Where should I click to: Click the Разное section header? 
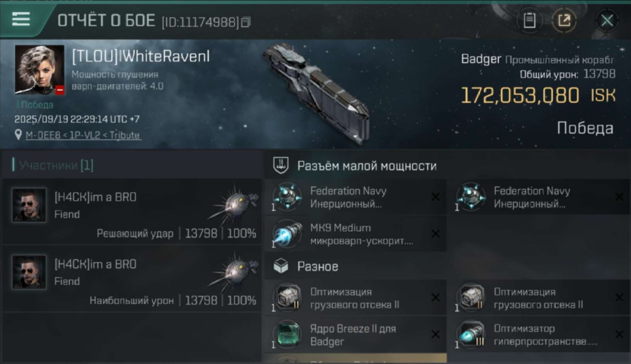(x=317, y=266)
